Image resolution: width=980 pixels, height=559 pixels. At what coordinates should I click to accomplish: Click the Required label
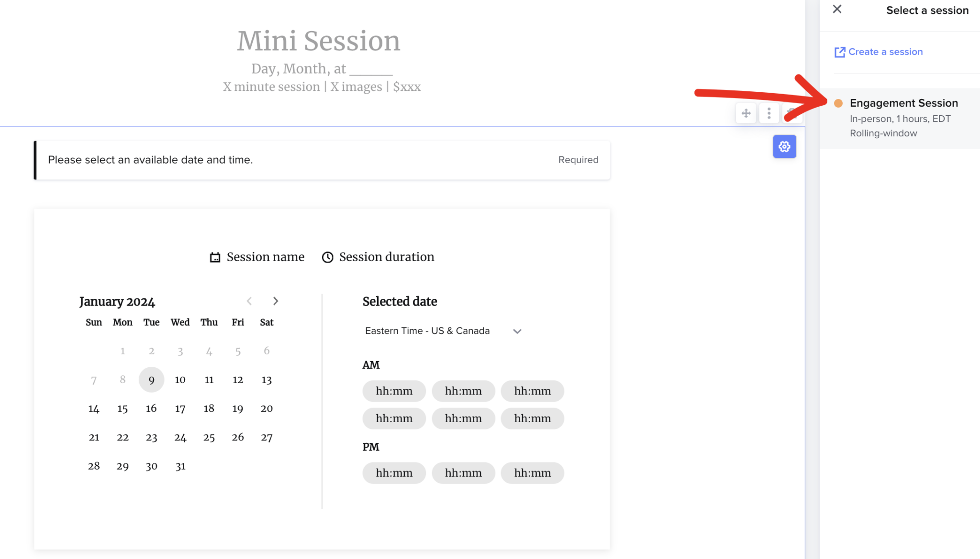click(x=578, y=160)
